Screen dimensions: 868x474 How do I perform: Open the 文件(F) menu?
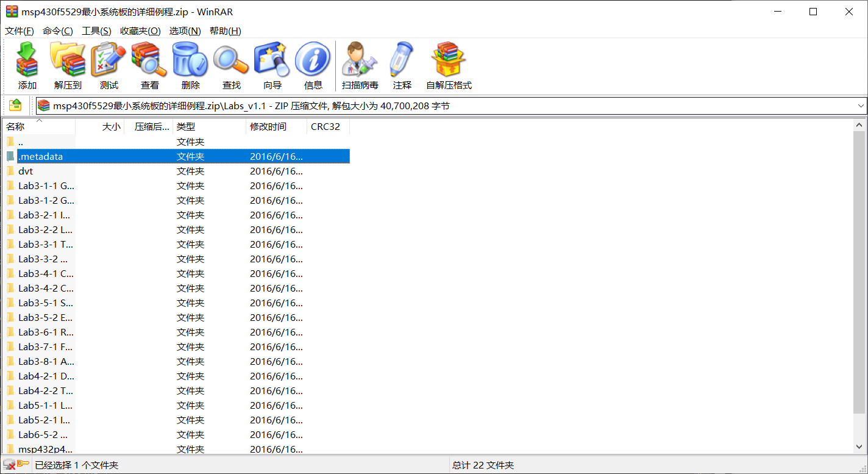[x=20, y=31]
